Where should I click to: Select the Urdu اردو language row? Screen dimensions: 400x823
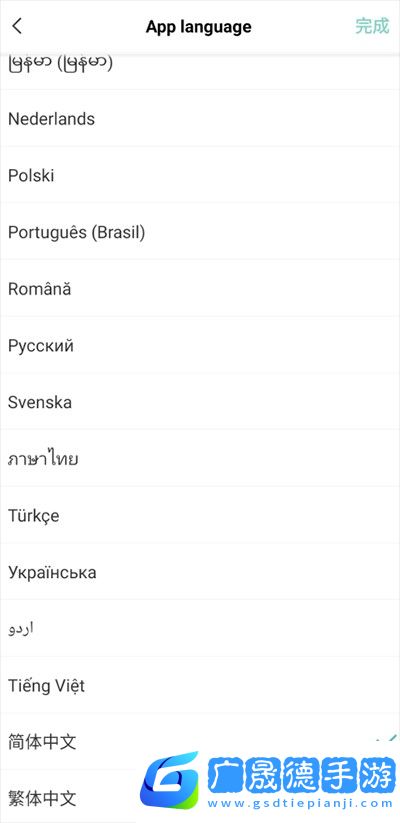(200, 628)
